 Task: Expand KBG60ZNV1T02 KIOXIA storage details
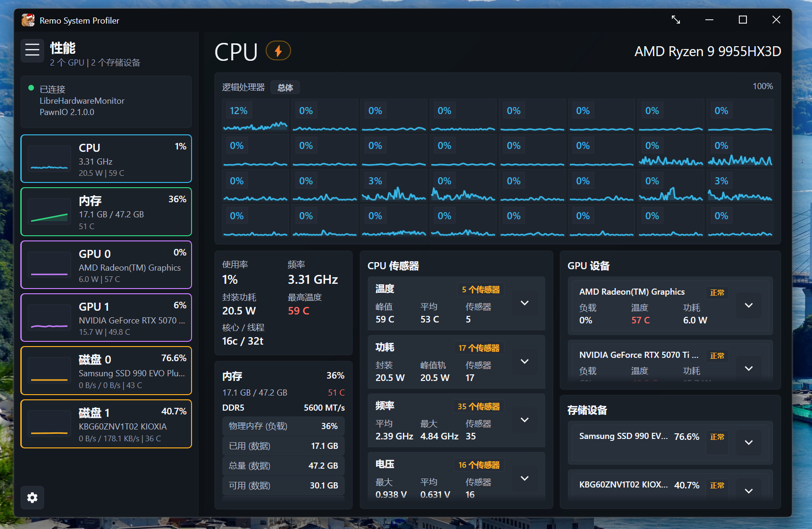click(749, 491)
